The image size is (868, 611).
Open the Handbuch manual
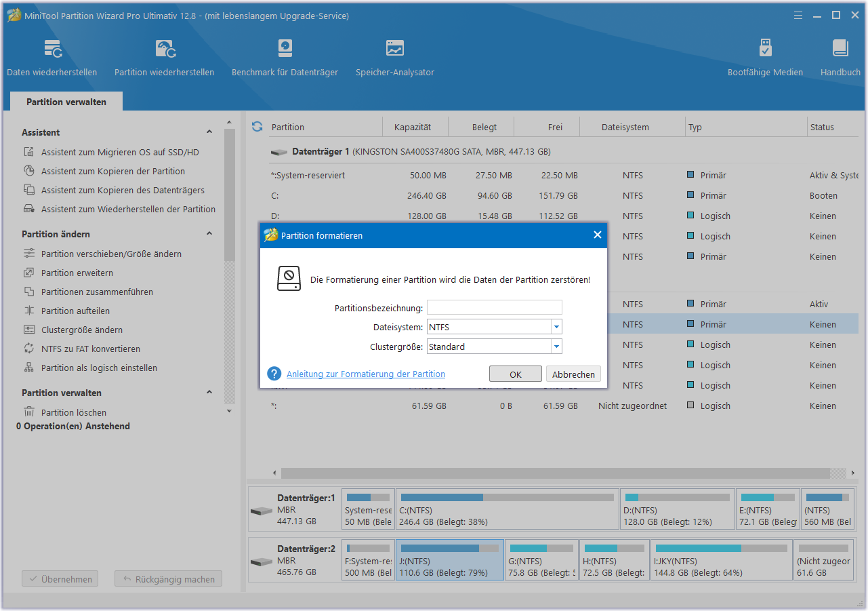click(840, 58)
